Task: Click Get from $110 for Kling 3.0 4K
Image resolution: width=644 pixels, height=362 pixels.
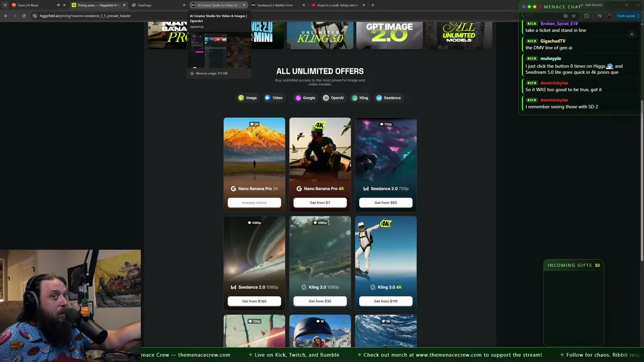Action: point(386,301)
